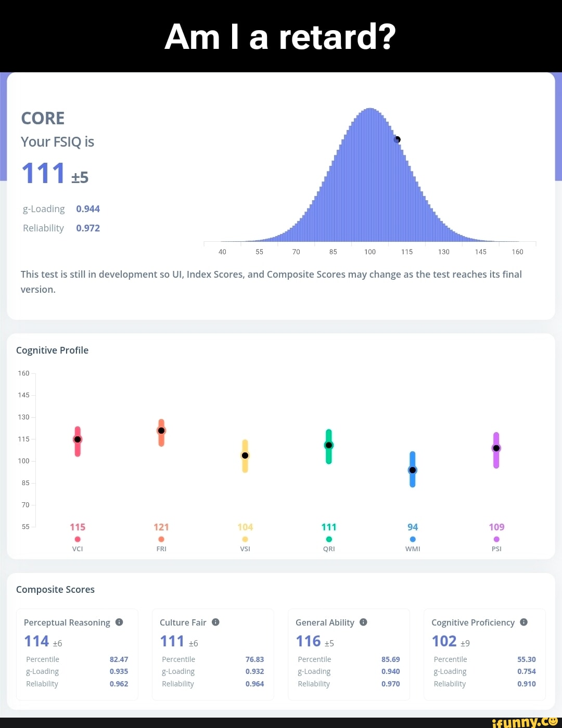Click the black FSIQ marker on bell curve
Screen dimensions: 562x728
pyautogui.click(x=397, y=139)
